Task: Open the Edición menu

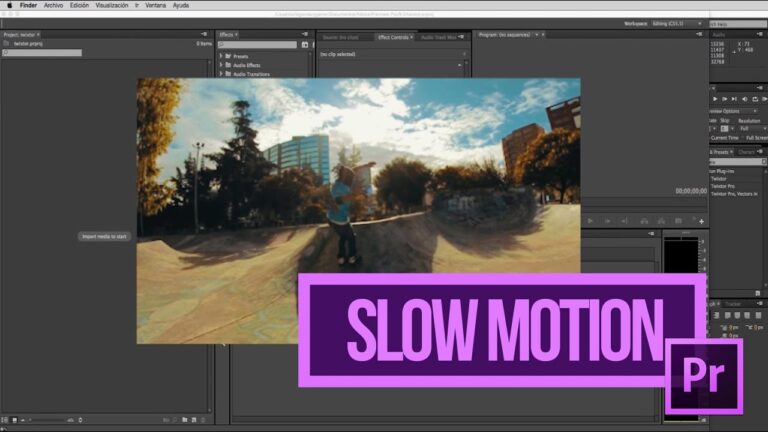Action: click(x=79, y=5)
